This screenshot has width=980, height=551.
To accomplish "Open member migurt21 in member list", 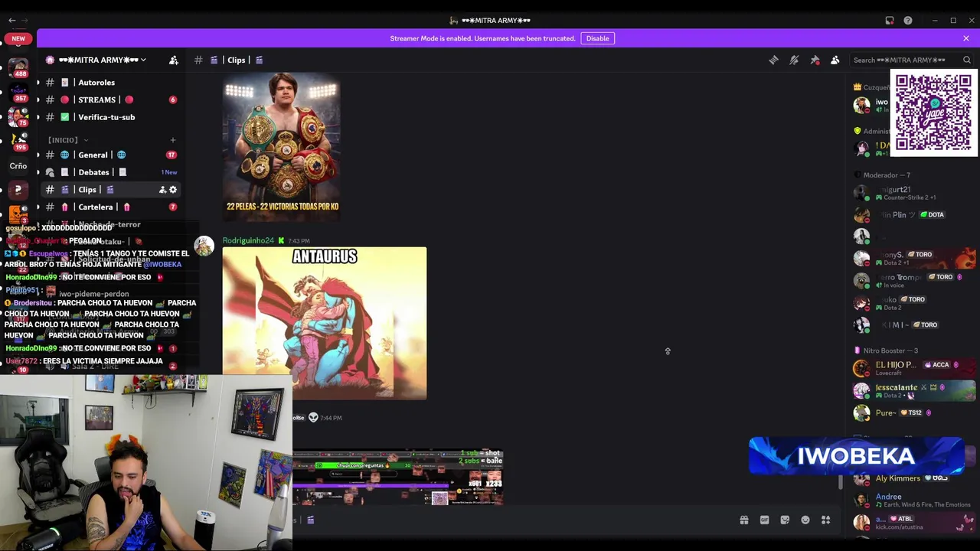I will pyautogui.click(x=914, y=193).
